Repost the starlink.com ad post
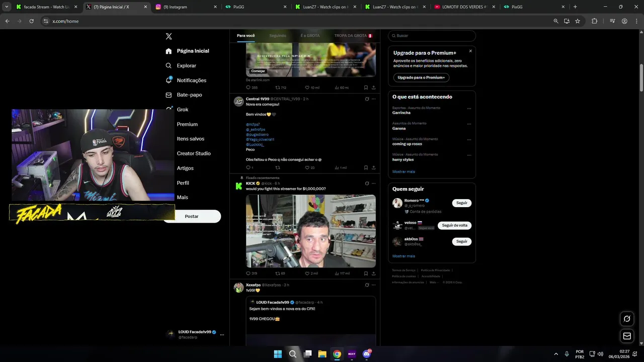Image resolution: width=644 pixels, height=362 pixels. (x=277, y=87)
